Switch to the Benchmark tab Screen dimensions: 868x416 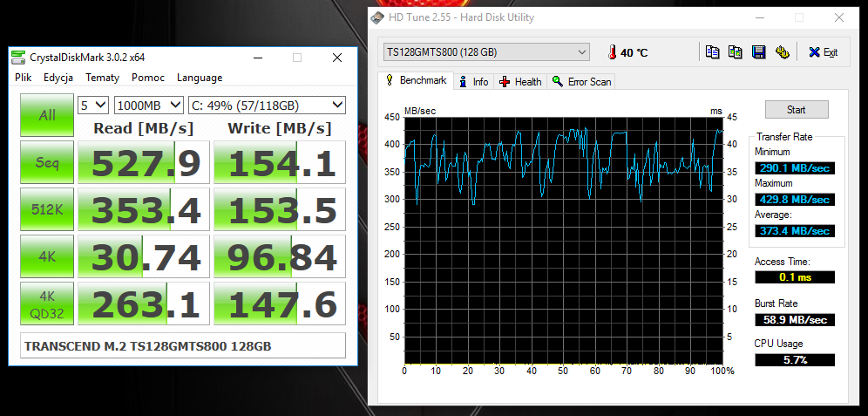[x=416, y=80]
